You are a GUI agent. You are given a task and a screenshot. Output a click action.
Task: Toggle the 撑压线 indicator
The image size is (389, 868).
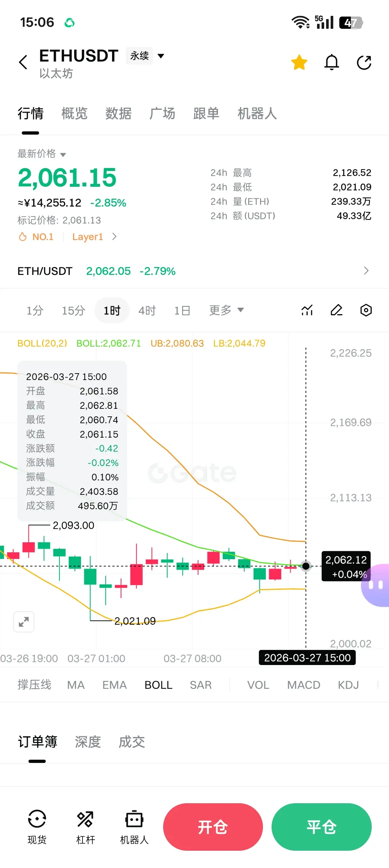click(35, 684)
